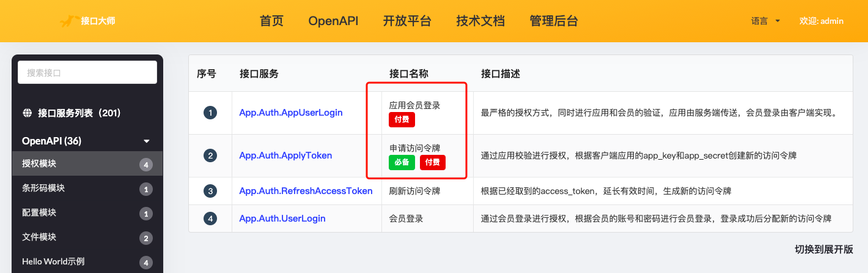Open the App.Auth.RefreshAccessToken link
This screenshot has width=868, height=273.
coord(306,191)
